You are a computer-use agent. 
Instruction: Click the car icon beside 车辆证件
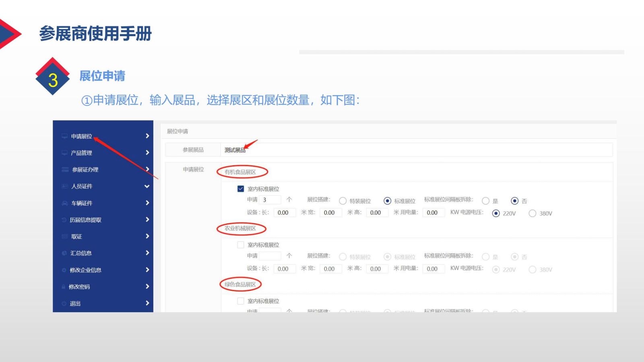[x=64, y=203]
